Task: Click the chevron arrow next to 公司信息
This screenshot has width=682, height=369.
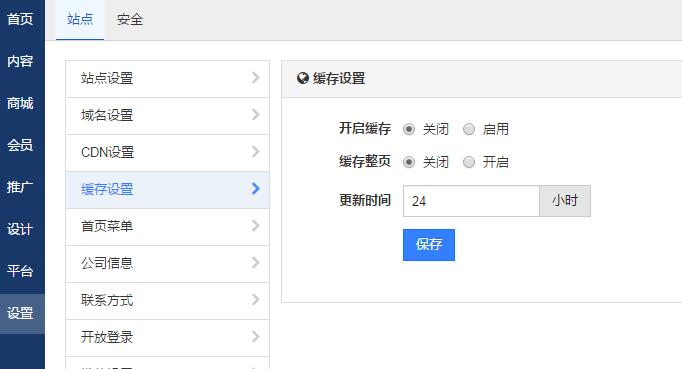Action: coord(256,263)
